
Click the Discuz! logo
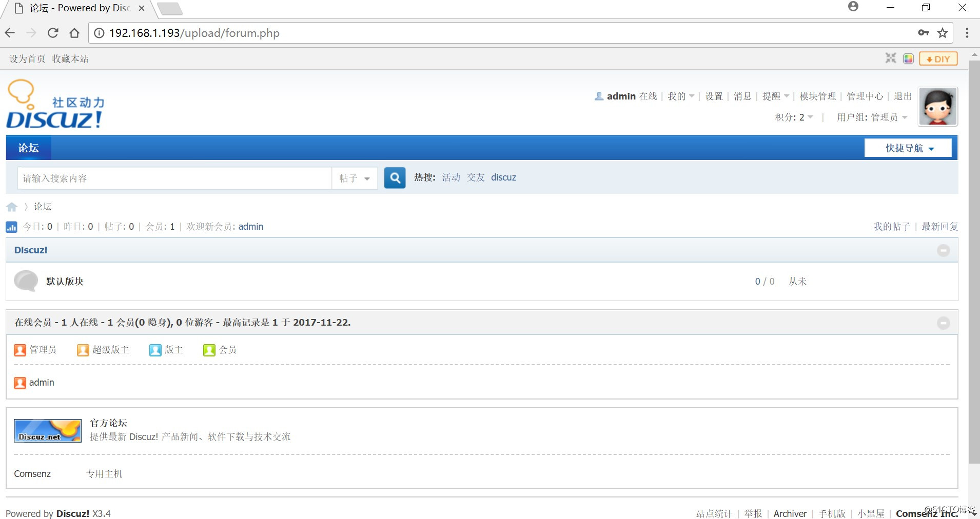coord(55,104)
